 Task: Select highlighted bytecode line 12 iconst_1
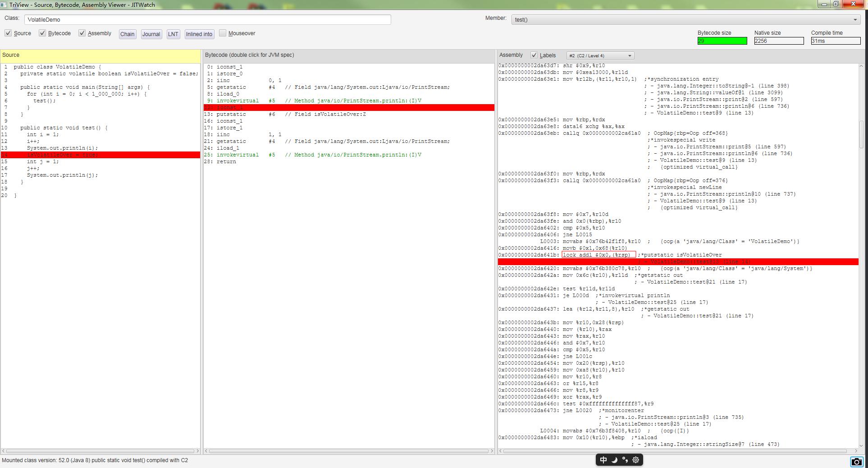(x=349, y=107)
